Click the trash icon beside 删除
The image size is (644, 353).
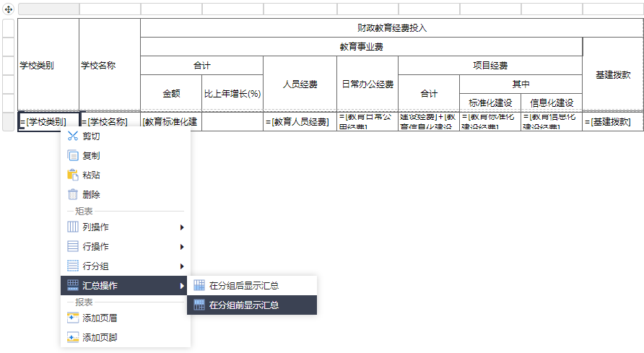pyautogui.click(x=73, y=194)
